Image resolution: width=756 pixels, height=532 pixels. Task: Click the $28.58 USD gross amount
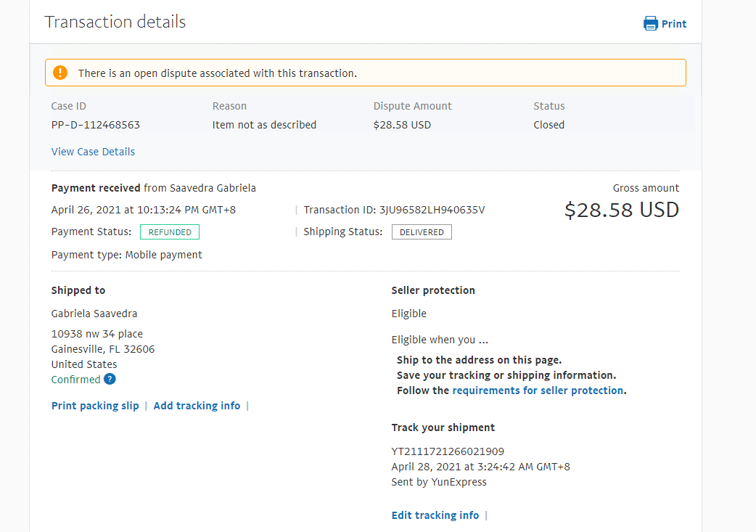[x=622, y=210]
